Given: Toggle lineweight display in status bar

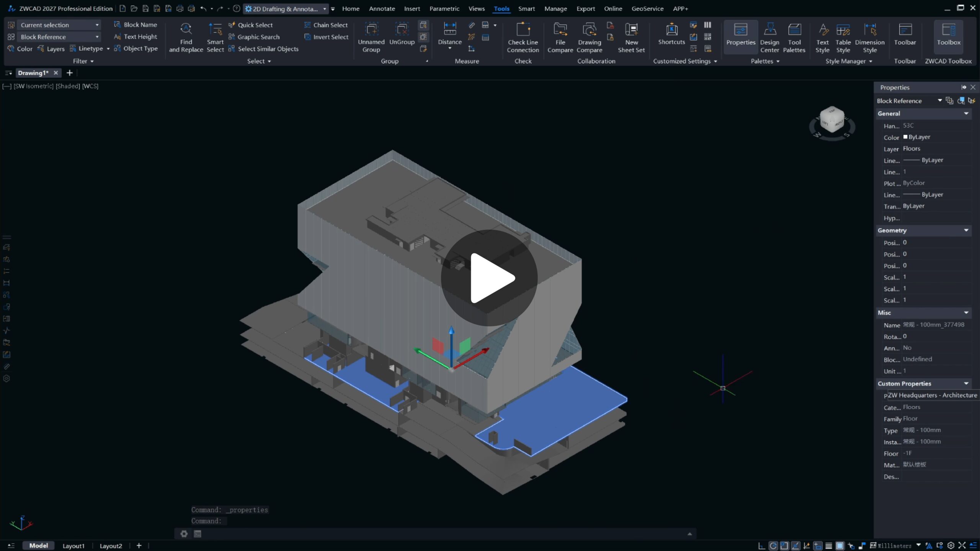Looking at the screenshot, I should tap(829, 546).
